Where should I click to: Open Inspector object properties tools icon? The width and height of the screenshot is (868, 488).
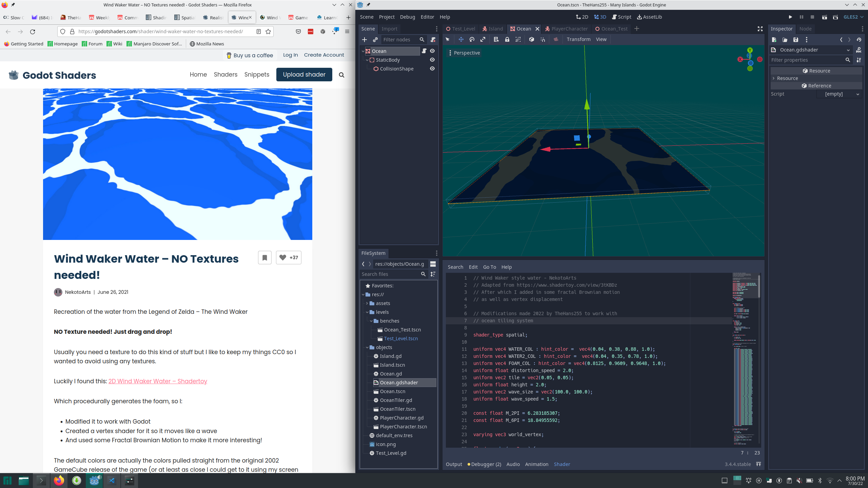859,60
